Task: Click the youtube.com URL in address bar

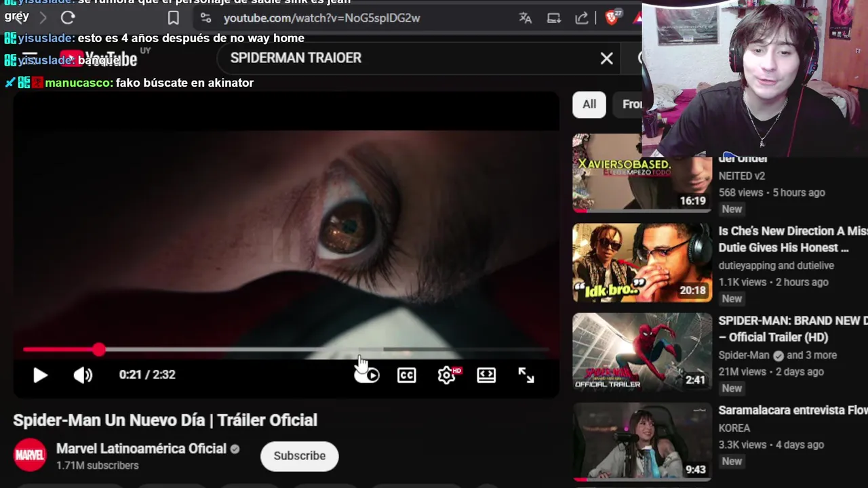Action: click(321, 18)
